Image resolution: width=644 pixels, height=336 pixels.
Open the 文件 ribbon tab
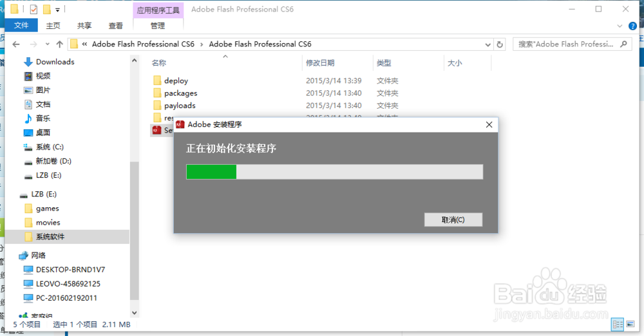[x=21, y=26]
